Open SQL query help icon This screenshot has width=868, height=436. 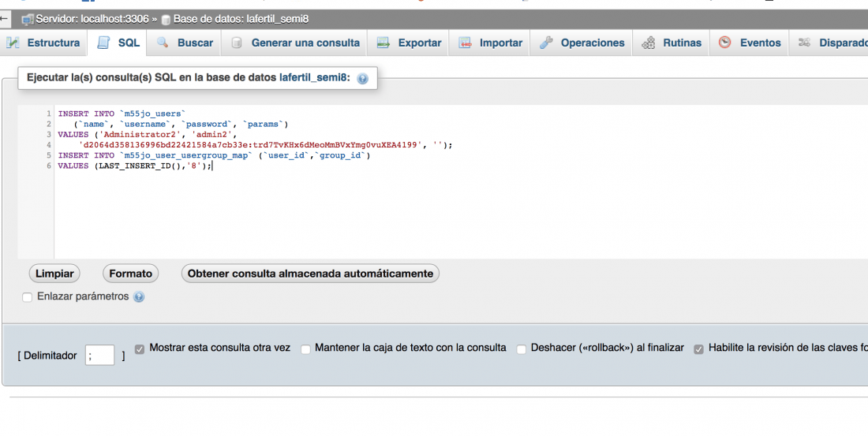[363, 79]
